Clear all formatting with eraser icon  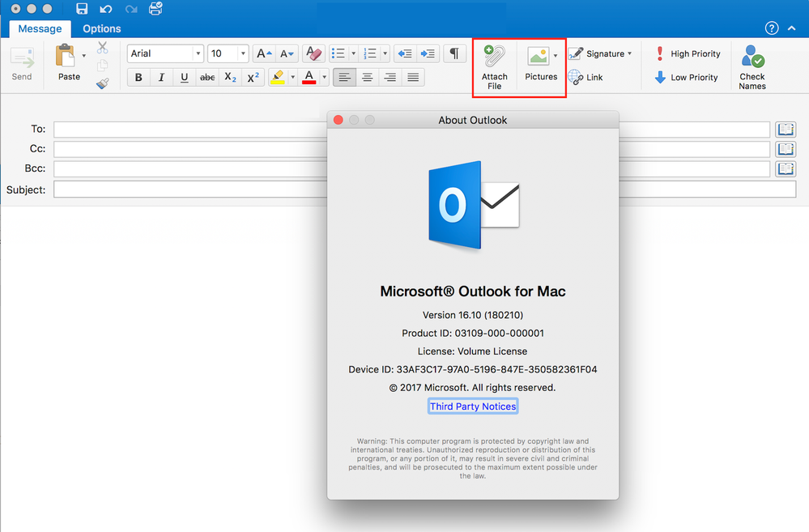coord(313,53)
